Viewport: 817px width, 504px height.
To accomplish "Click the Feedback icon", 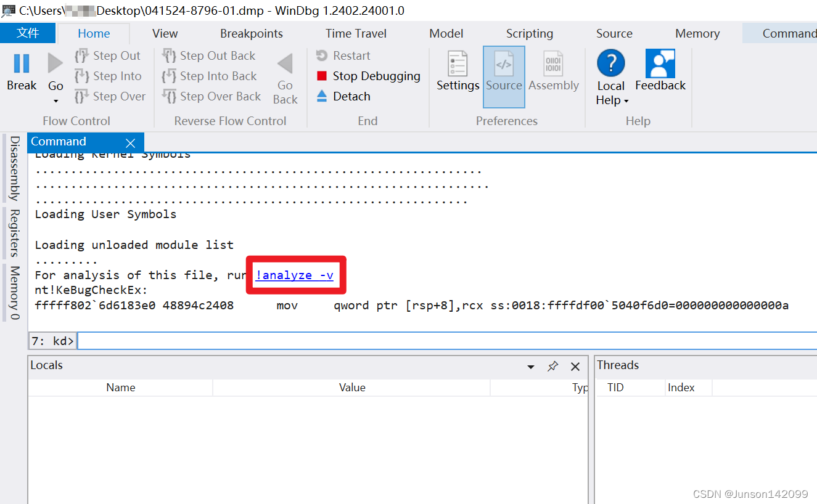I will 660,63.
